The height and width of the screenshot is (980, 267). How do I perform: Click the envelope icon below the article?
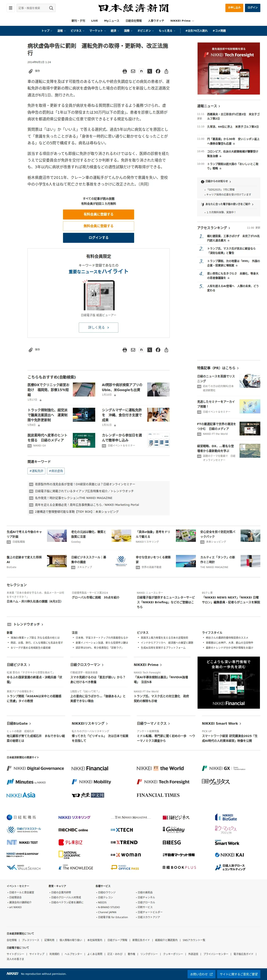[x=133, y=350]
